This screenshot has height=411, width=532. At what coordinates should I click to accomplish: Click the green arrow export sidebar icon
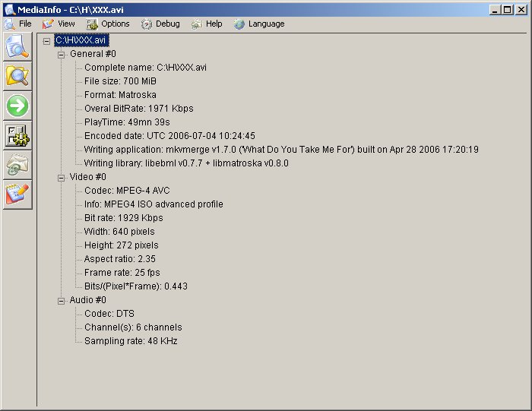17,106
